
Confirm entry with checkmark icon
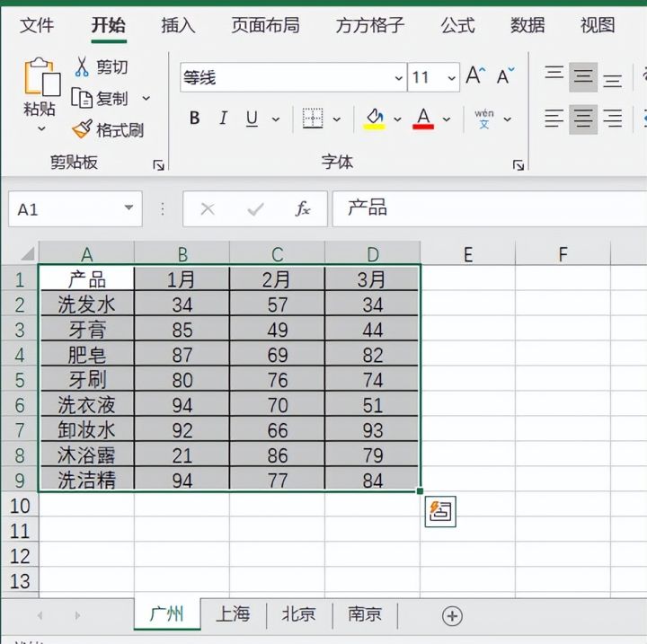255,209
